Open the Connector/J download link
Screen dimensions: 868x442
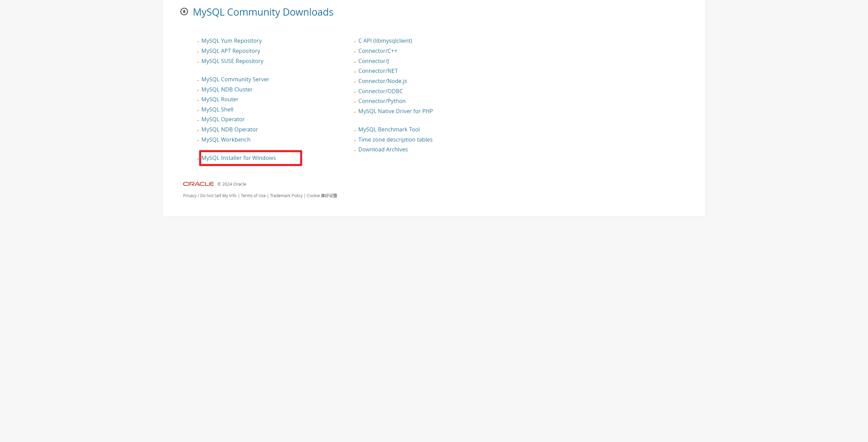[373, 61]
